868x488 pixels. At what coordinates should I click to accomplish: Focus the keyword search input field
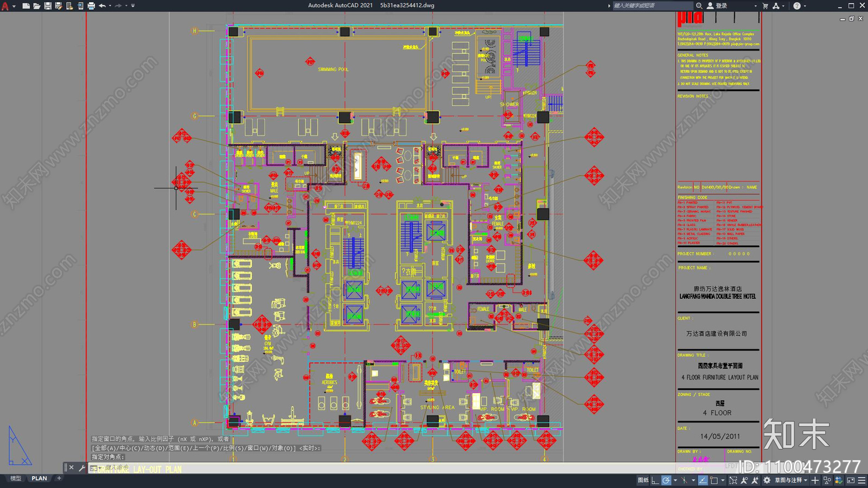point(653,6)
